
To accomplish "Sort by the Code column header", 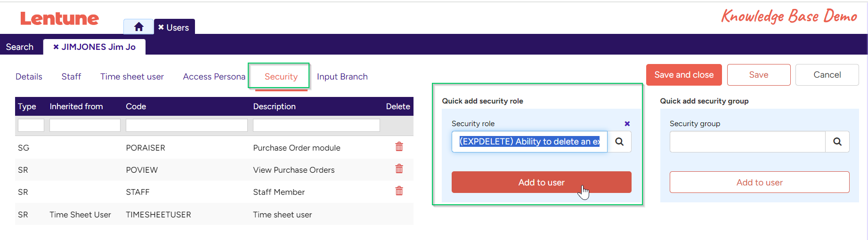I will click(136, 106).
